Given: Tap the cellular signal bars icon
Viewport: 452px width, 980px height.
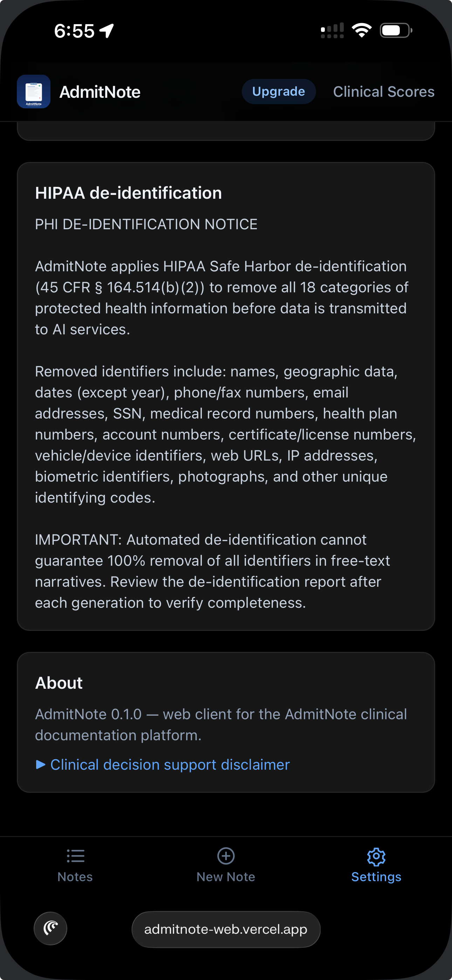Looking at the screenshot, I should tap(332, 30).
